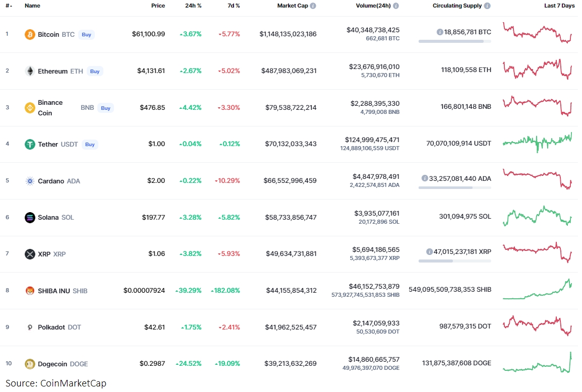Click info icon beside Bitcoin circulating supply
Screen dimensions: 582x392
440,32
